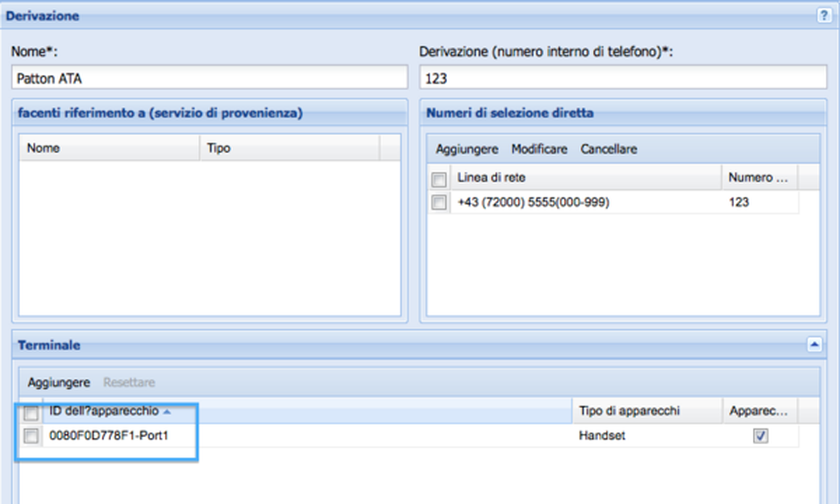
Task: Sort by ID dell'apparecchio column arrow
Action: pos(167,412)
